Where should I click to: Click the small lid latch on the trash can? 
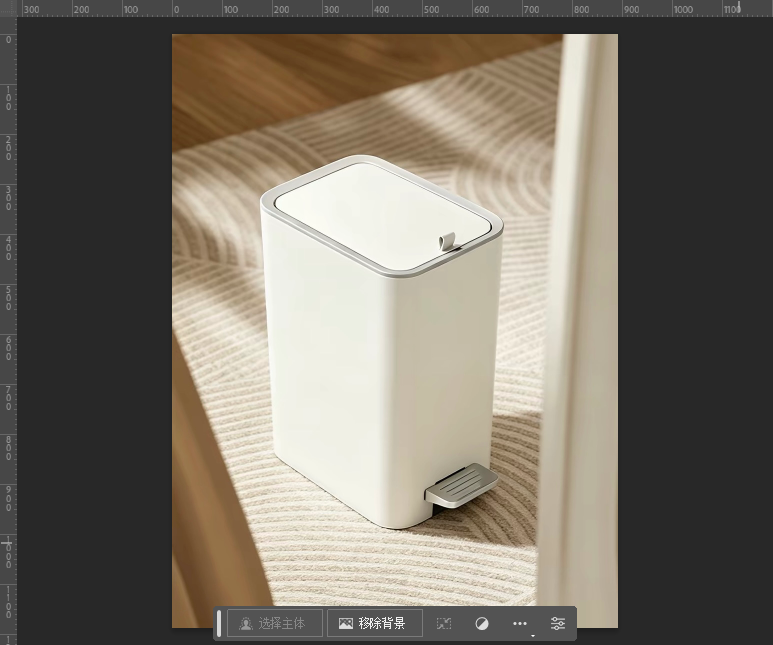pos(447,241)
